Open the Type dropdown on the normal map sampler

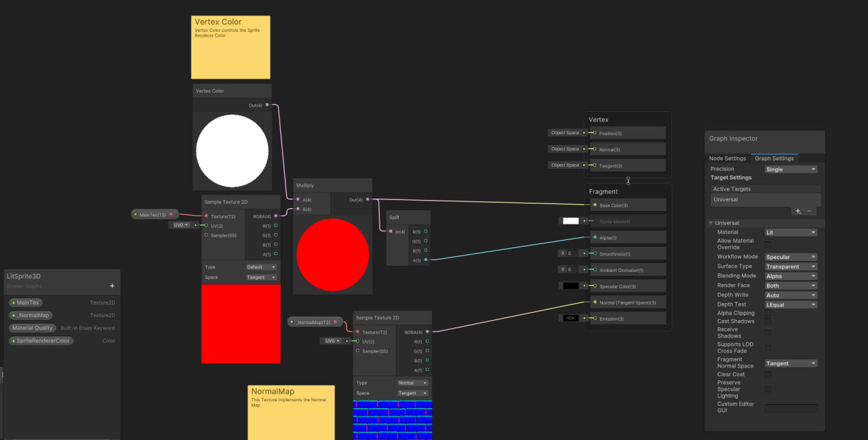412,382
